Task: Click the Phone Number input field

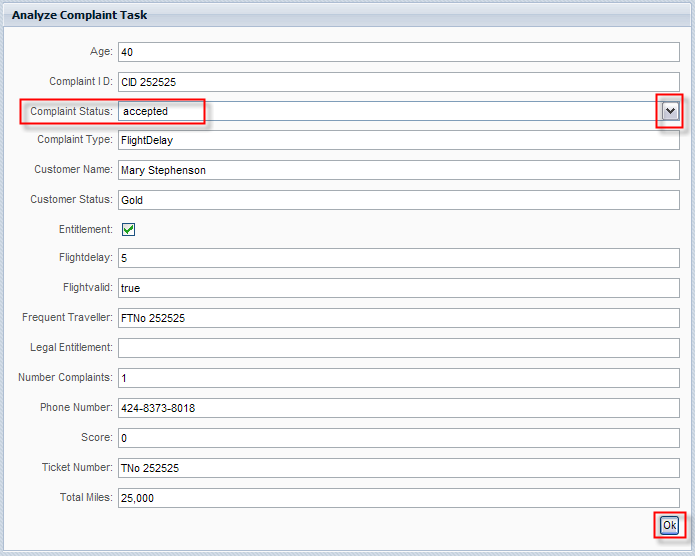Action: [x=398, y=408]
